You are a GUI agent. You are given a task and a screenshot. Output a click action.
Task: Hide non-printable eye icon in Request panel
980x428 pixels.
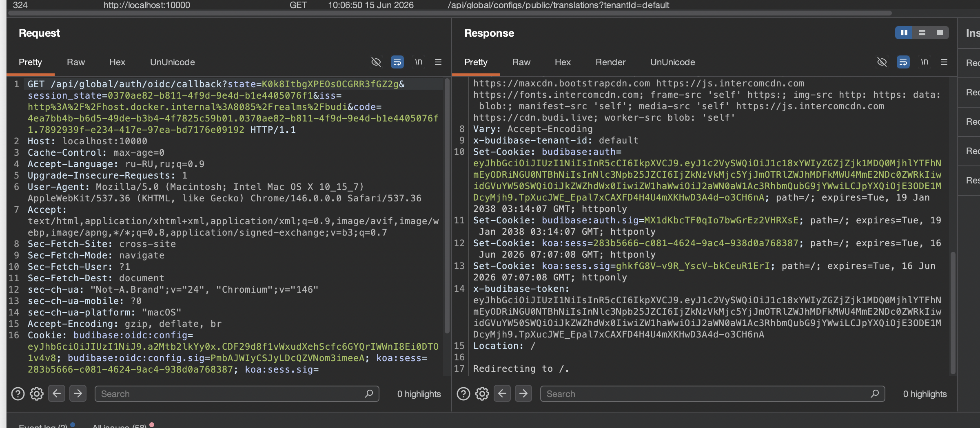click(x=376, y=62)
